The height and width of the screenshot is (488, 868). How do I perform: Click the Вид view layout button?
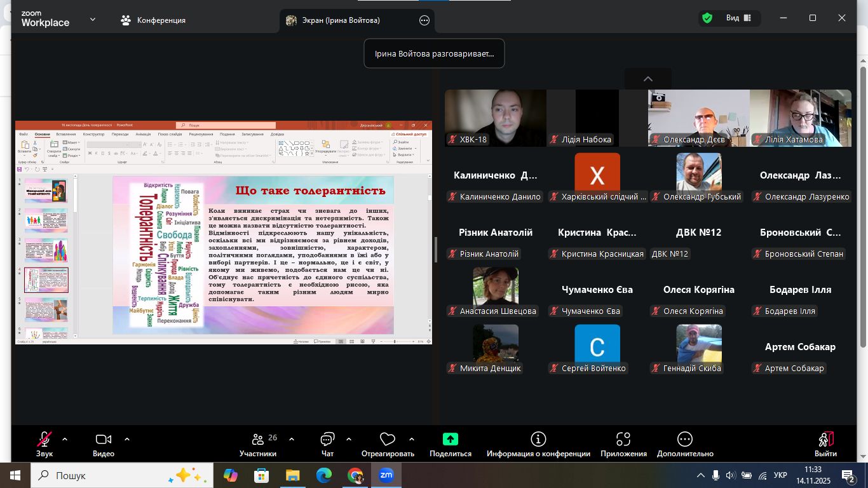[x=738, y=18]
